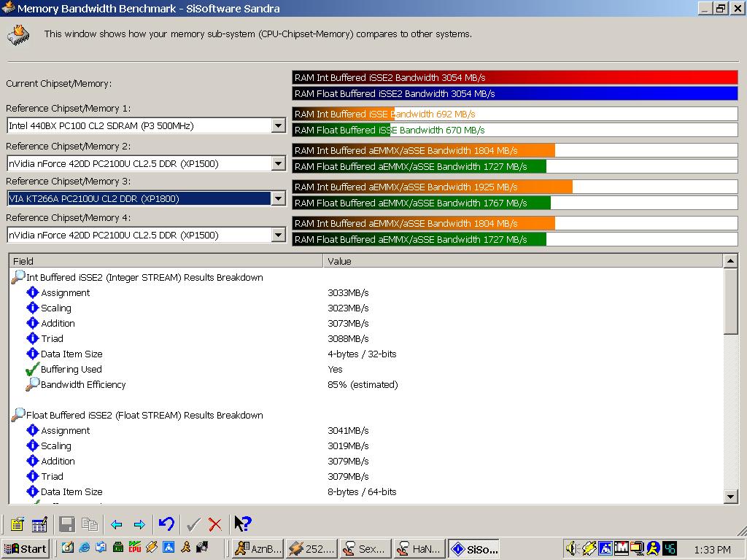Launch Internet Explorer from quick launch
The height and width of the screenshot is (560, 747).
85,548
